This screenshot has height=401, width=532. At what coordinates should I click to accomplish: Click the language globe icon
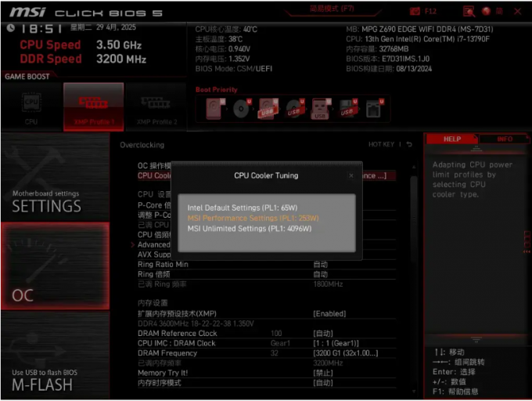[486, 12]
